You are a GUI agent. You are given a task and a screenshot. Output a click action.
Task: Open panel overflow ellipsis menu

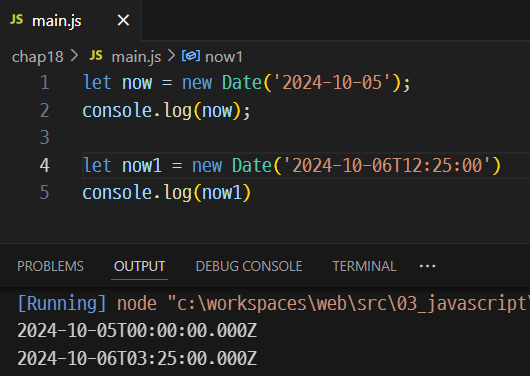click(x=427, y=266)
